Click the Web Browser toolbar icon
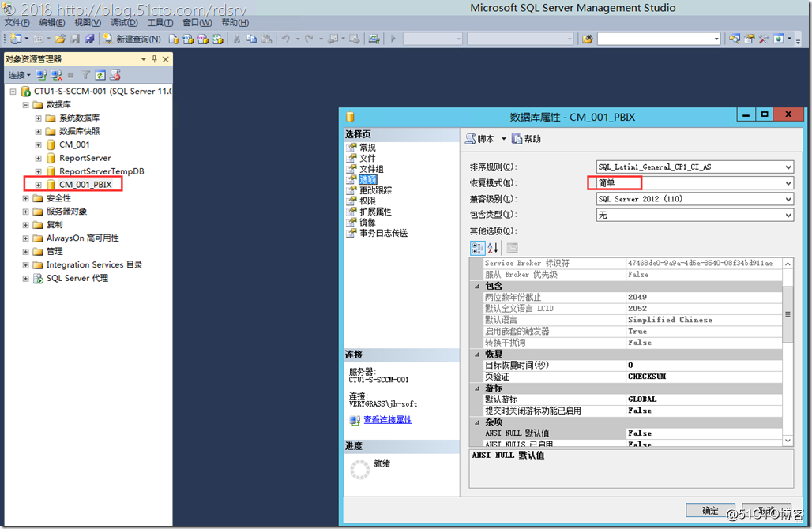812x529 pixels. coord(778,39)
